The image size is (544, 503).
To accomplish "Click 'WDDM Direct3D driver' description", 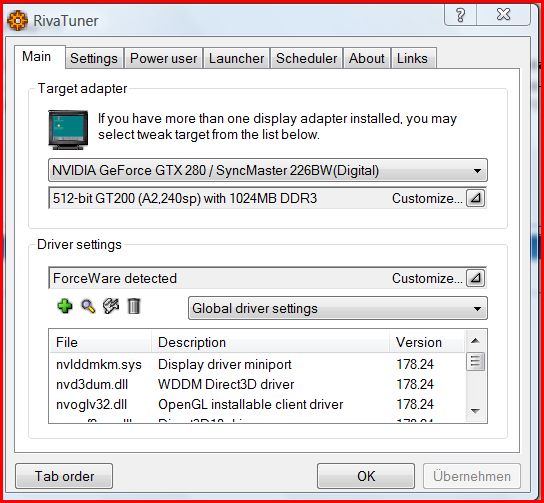I will (x=226, y=384).
